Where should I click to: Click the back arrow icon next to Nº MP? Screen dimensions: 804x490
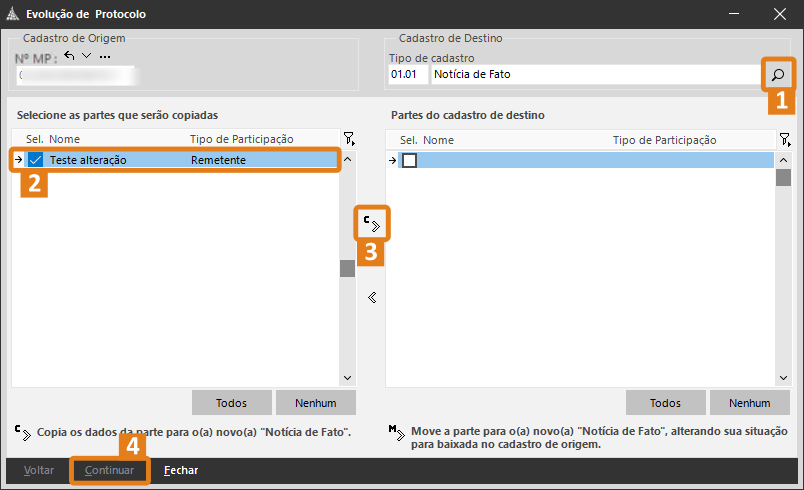point(69,55)
